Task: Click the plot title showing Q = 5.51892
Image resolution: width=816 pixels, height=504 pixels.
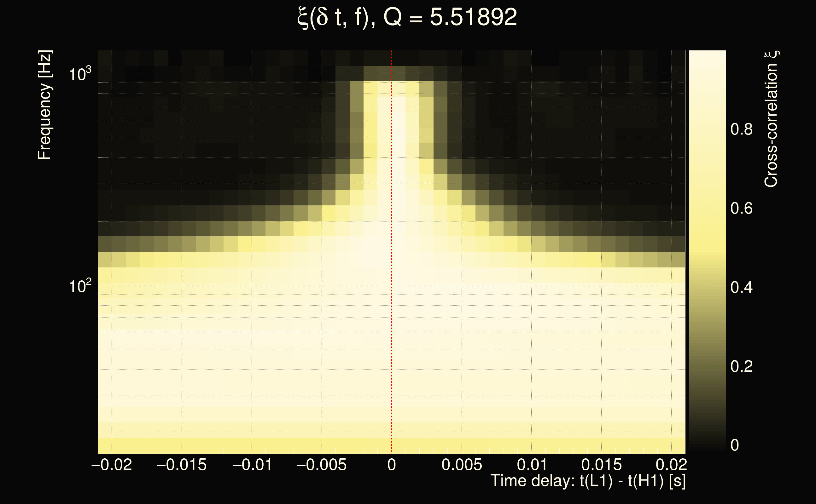Action: (x=407, y=17)
